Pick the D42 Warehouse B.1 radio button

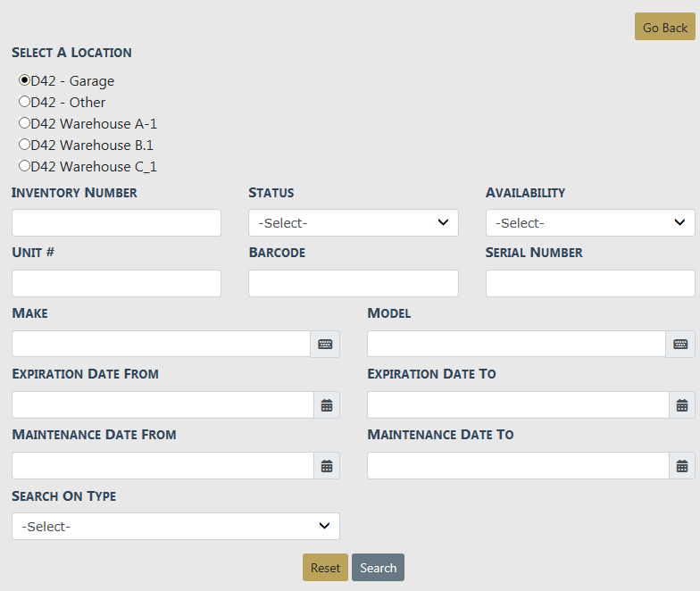(x=25, y=145)
